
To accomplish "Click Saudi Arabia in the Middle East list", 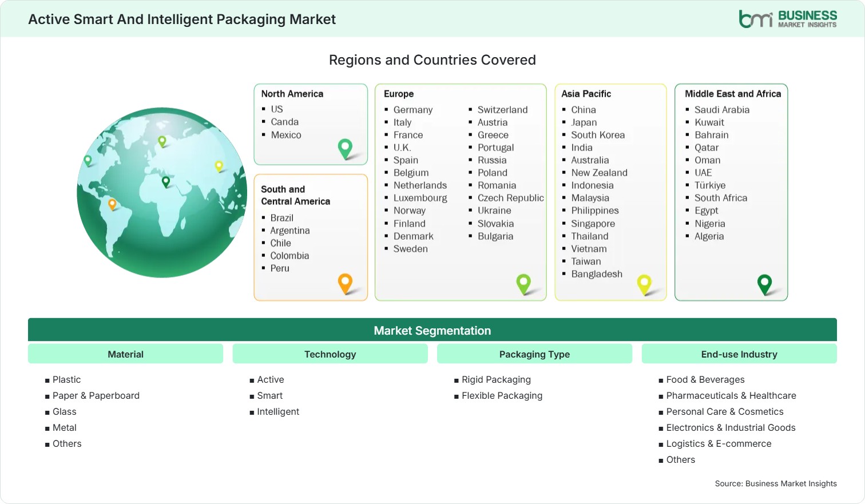I will tap(722, 110).
